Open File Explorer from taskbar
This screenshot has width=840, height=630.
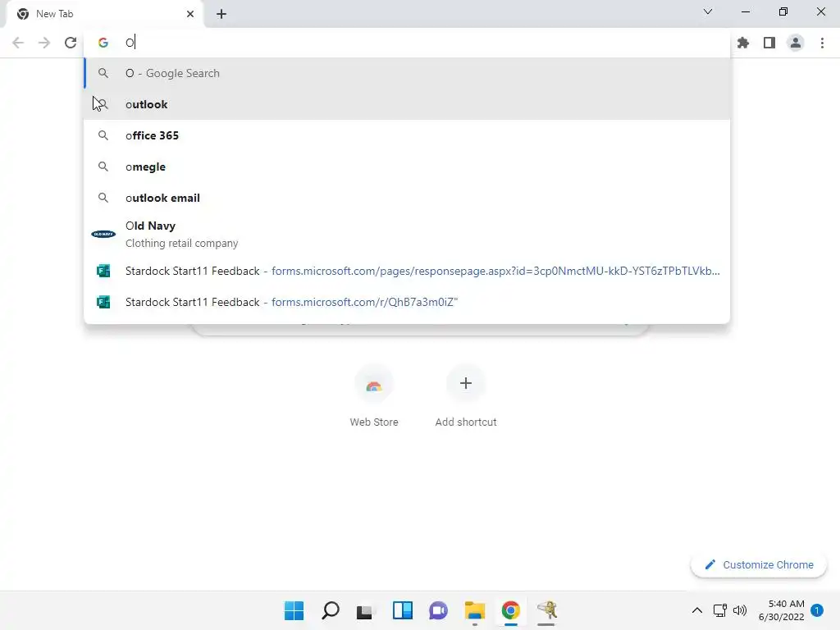coord(475,610)
